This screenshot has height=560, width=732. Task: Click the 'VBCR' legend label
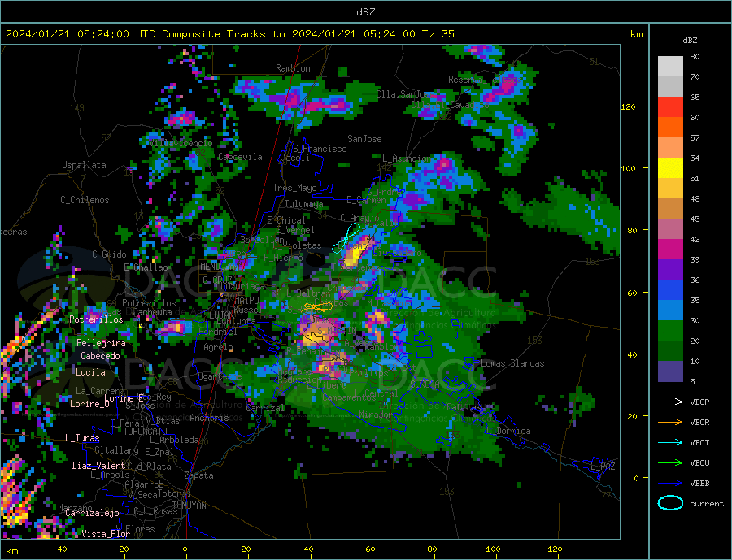[699, 423]
